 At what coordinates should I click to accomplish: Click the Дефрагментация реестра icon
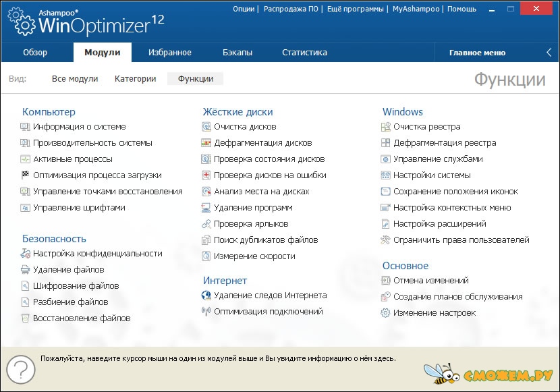(386, 143)
